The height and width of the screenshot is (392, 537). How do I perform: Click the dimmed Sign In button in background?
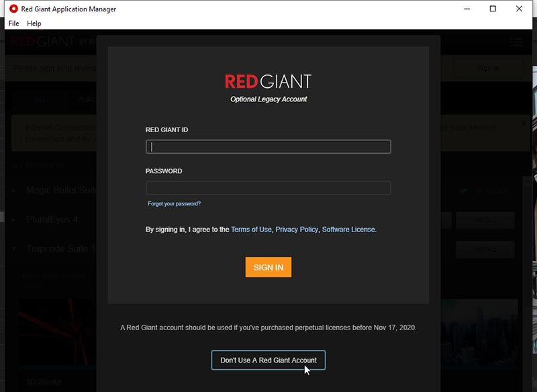coord(488,68)
